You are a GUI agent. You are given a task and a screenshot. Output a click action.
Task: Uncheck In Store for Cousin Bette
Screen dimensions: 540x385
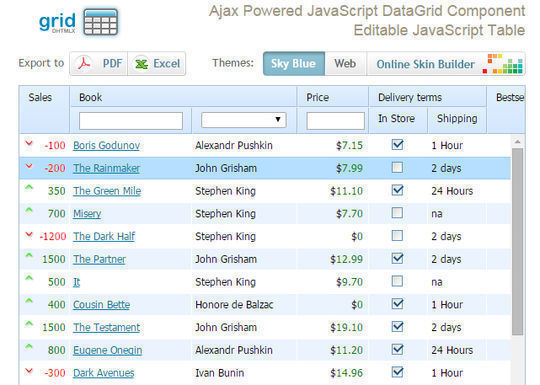click(x=397, y=304)
